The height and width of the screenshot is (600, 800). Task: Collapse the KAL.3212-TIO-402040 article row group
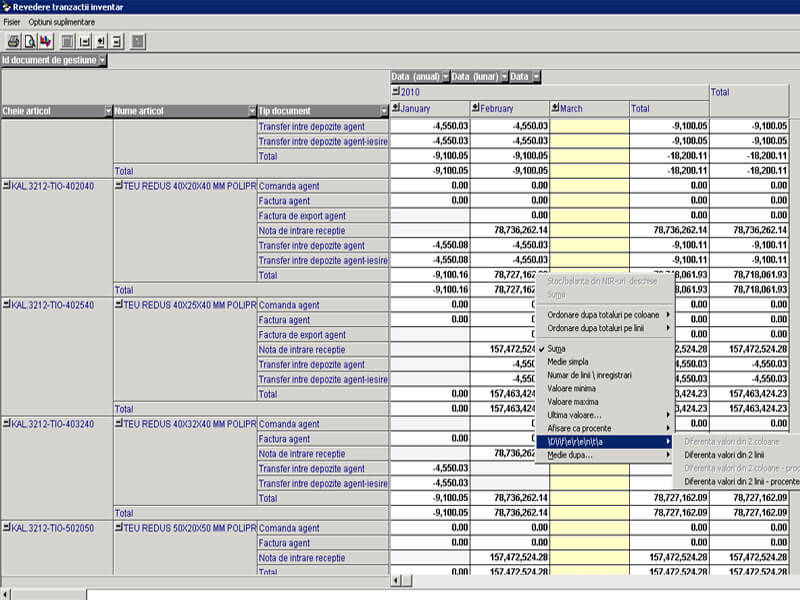(6, 186)
